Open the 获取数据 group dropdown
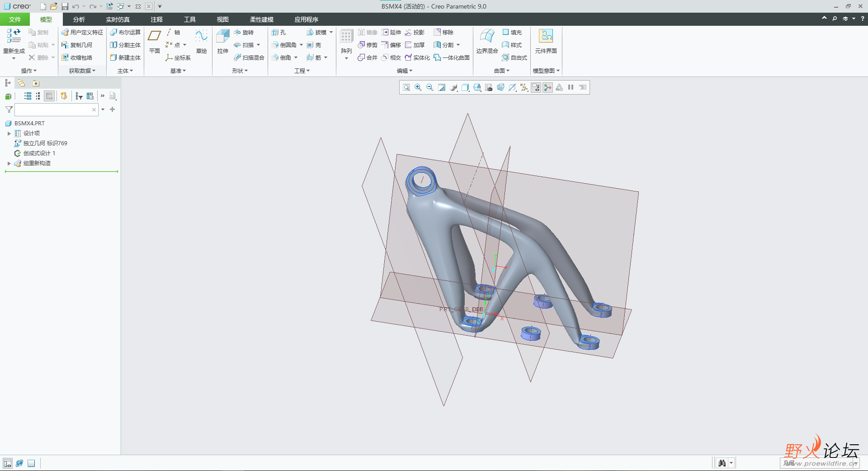The width and height of the screenshot is (868, 471). click(82, 71)
